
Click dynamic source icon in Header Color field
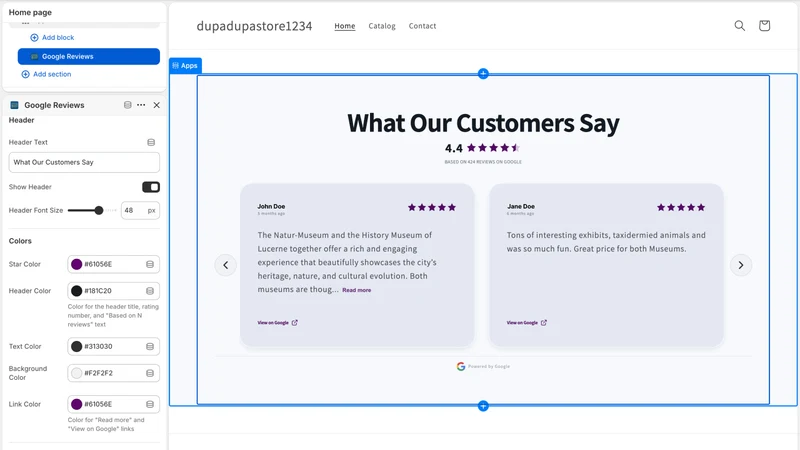[x=150, y=291]
